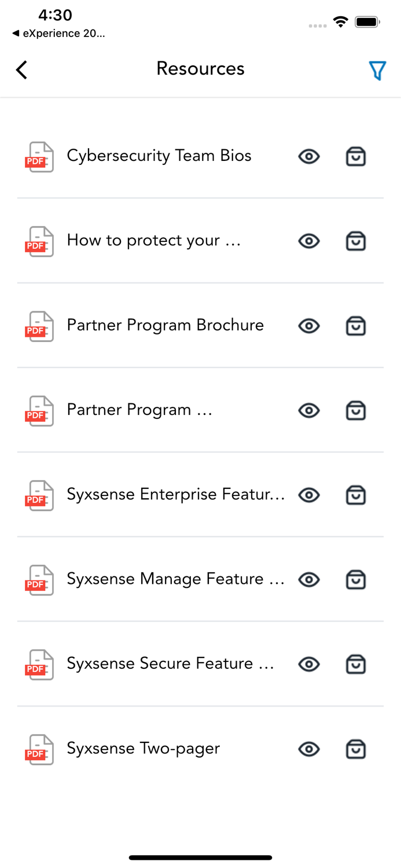Click the PDF icon for Syxsense Two-pager

coord(39,749)
